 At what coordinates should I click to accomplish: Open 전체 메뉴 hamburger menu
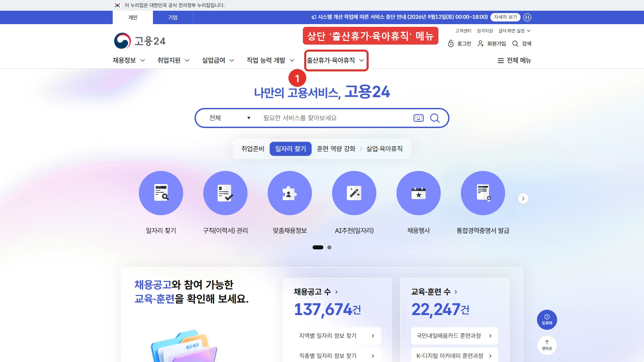pyautogui.click(x=514, y=60)
